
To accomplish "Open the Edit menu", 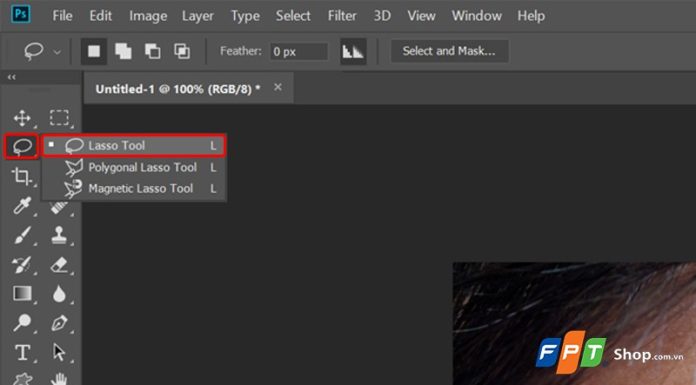I will [x=100, y=16].
